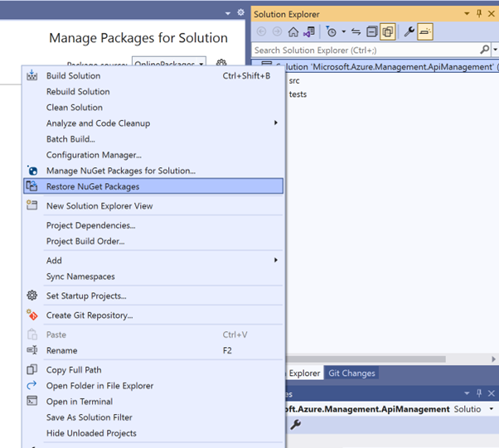
Task: Open Project Build Order from context menu
Action: (x=153, y=241)
